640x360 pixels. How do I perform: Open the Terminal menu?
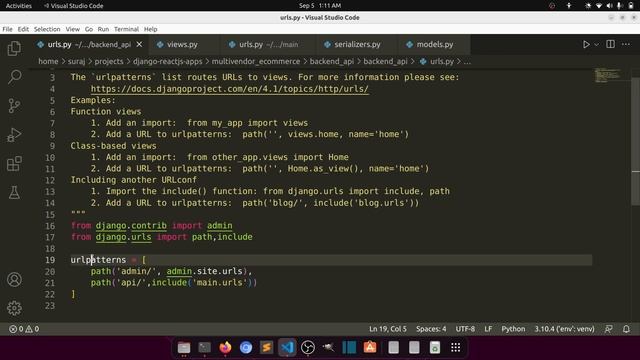127,29
